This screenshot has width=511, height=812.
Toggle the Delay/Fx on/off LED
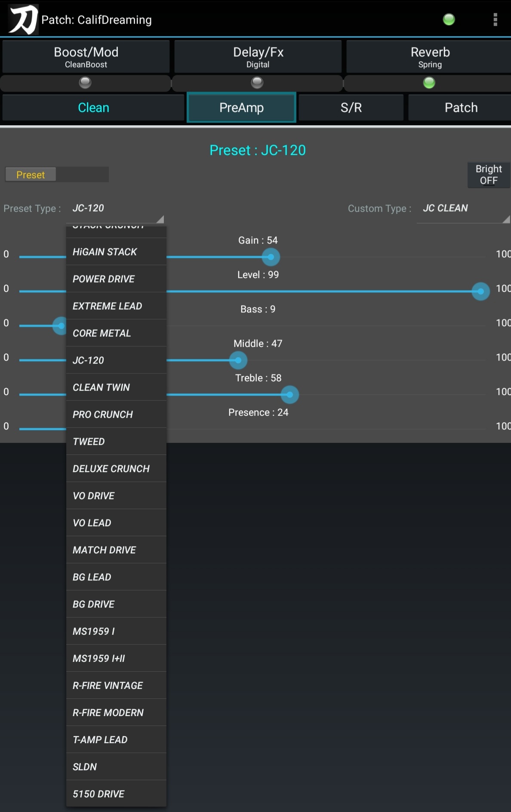pos(257,83)
